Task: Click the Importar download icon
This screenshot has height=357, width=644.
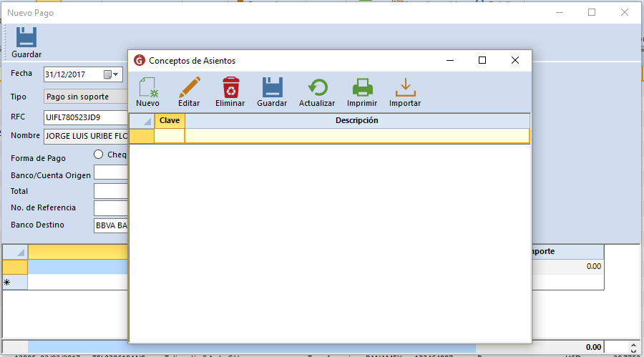Action: point(405,92)
